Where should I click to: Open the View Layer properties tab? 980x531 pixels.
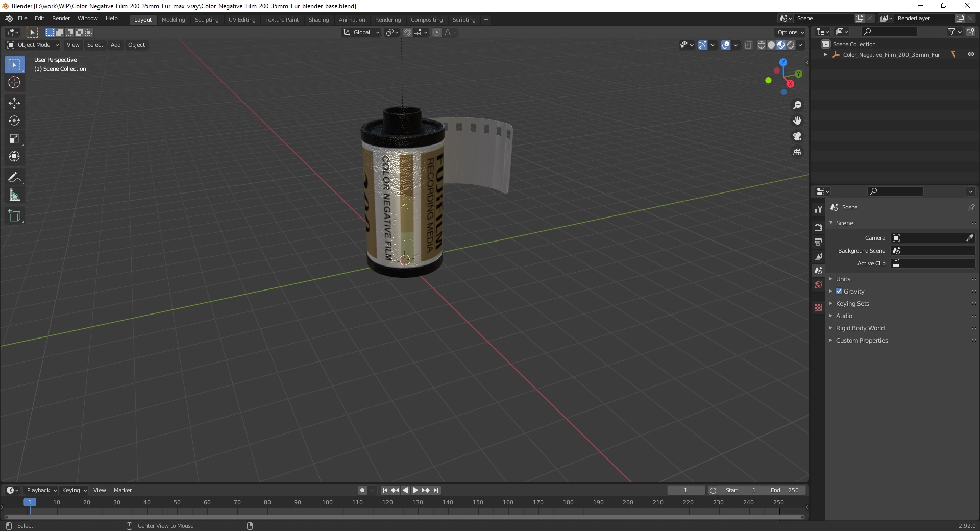[x=818, y=256]
